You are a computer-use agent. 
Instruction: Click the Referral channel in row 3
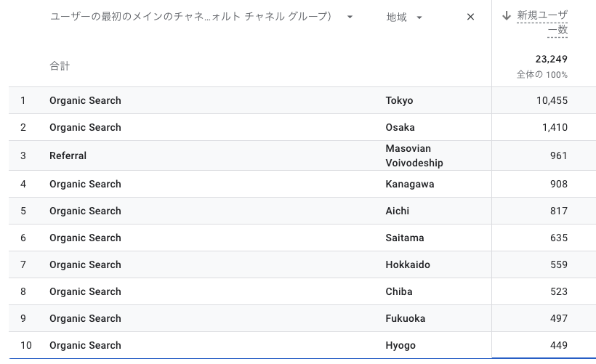coord(68,155)
